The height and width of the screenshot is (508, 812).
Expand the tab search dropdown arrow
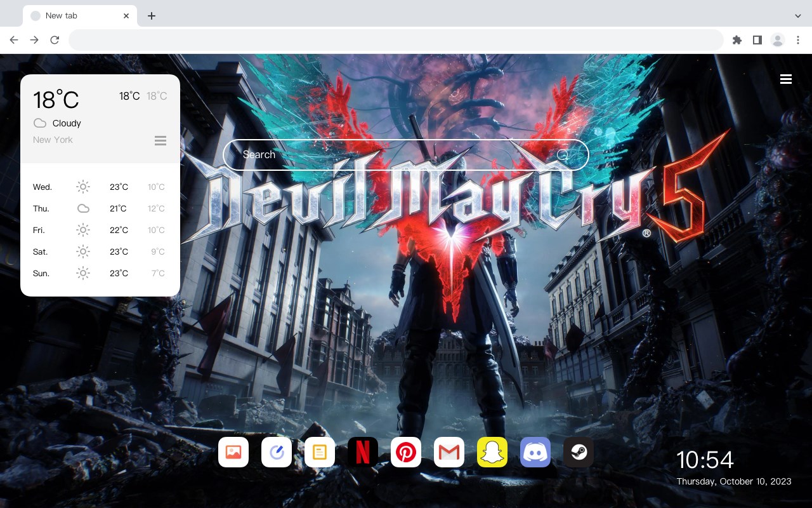click(798, 15)
